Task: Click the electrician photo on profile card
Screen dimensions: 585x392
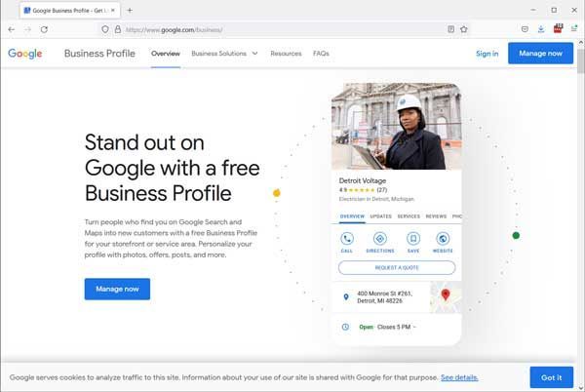Action: 397,127
